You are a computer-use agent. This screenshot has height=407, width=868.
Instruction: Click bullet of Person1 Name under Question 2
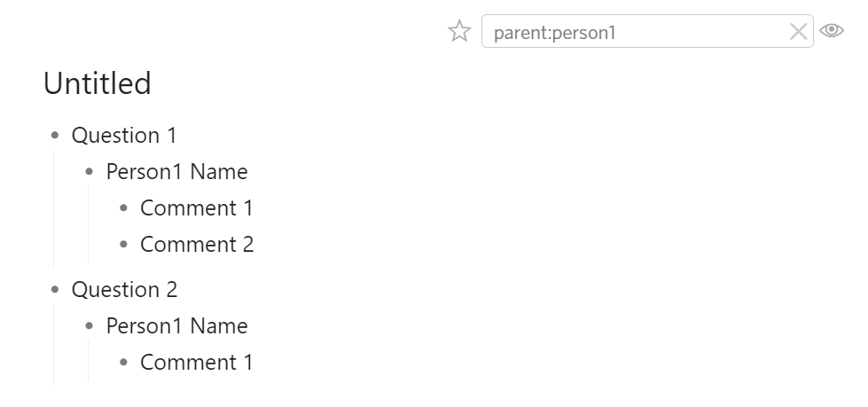(x=90, y=325)
